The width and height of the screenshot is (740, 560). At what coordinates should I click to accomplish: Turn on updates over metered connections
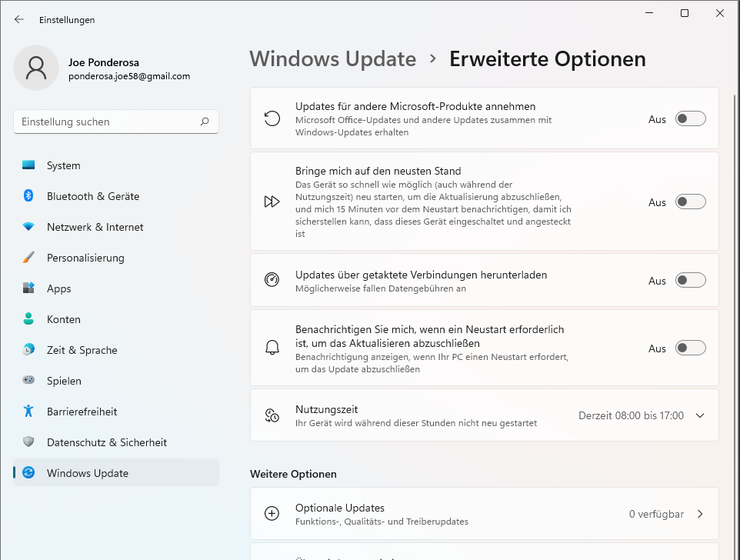(x=690, y=281)
